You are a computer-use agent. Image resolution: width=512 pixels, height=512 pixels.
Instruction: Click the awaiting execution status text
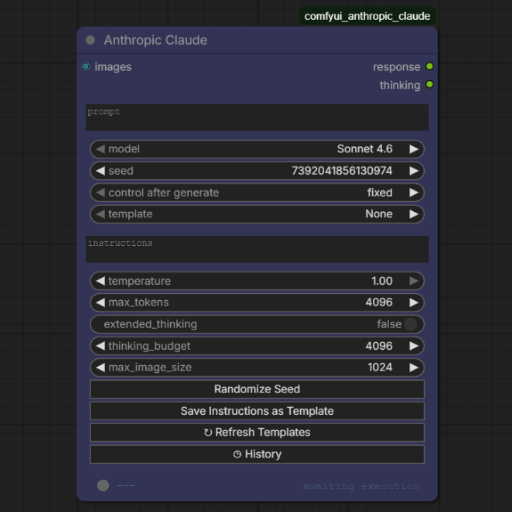[x=361, y=486]
